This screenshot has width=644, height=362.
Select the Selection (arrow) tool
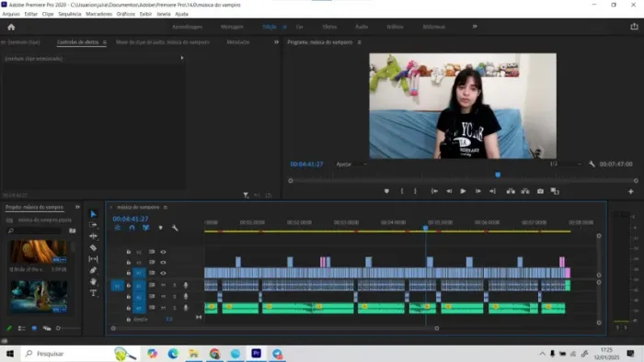[x=93, y=214]
